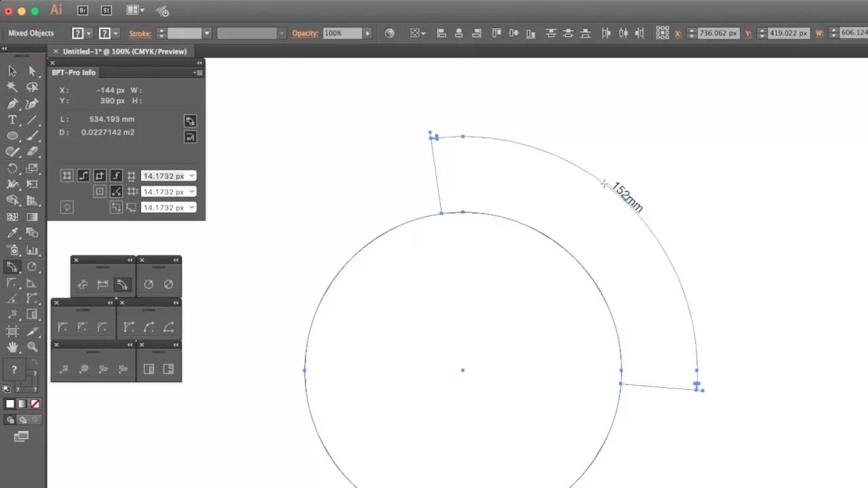Select the Hand tool
This screenshot has height=488, width=868.
coord(12,347)
